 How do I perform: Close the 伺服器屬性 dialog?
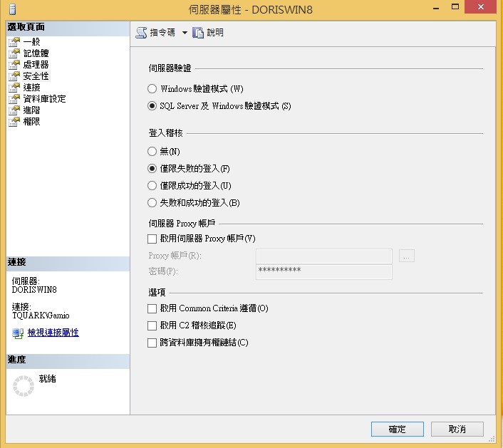pyautogui.click(x=480, y=6)
